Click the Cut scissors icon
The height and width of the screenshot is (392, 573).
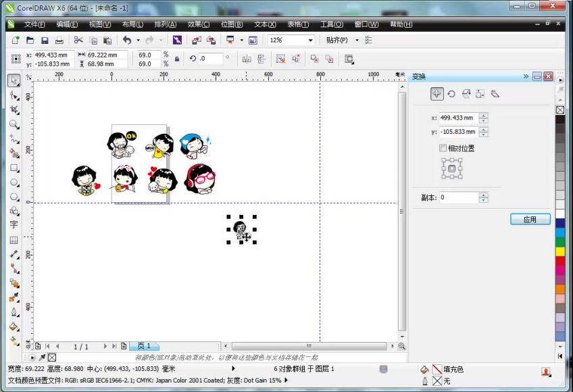78,40
